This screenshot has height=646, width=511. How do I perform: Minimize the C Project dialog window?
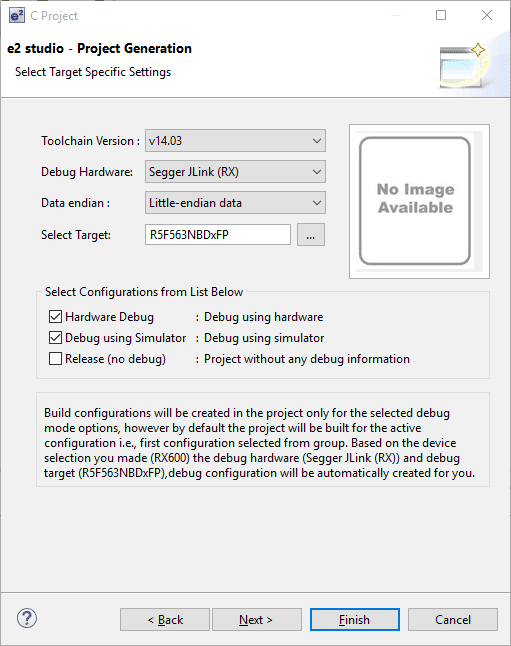pyautogui.click(x=396, y=15)
